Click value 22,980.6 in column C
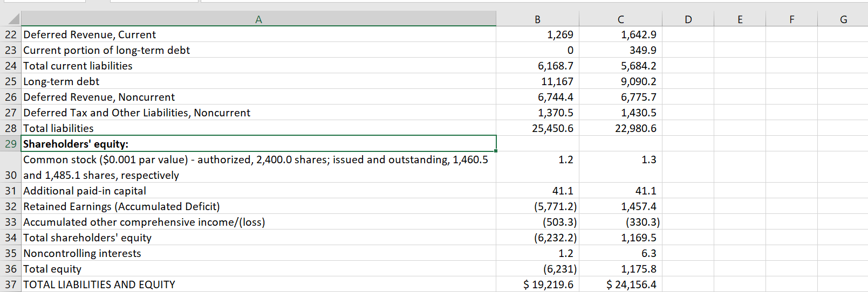Screen dimensions: 868x292 620,128
